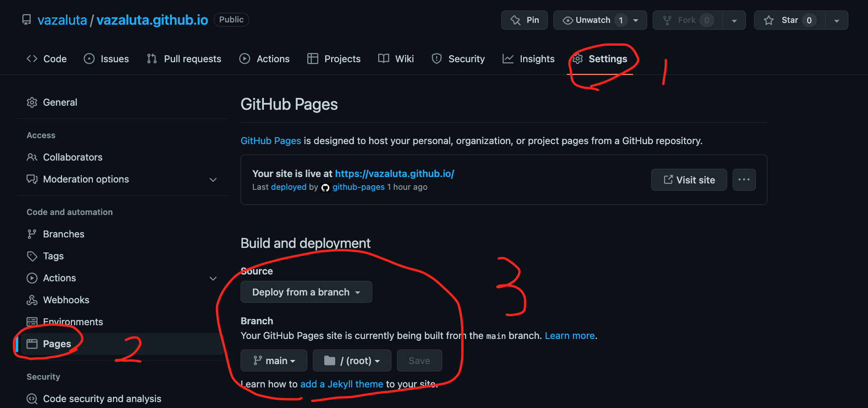
Task: Open Code security and analysis settings
Action: coord(123,399)
